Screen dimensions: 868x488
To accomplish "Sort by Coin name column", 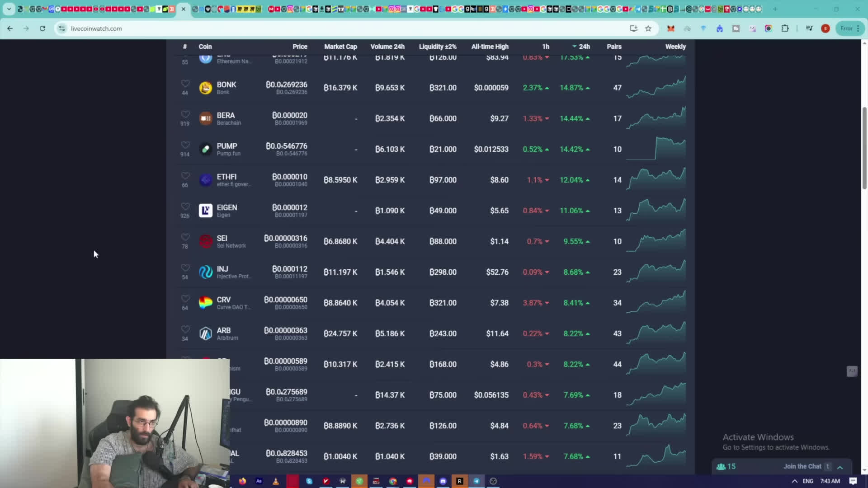I will [x=205, y=47].
